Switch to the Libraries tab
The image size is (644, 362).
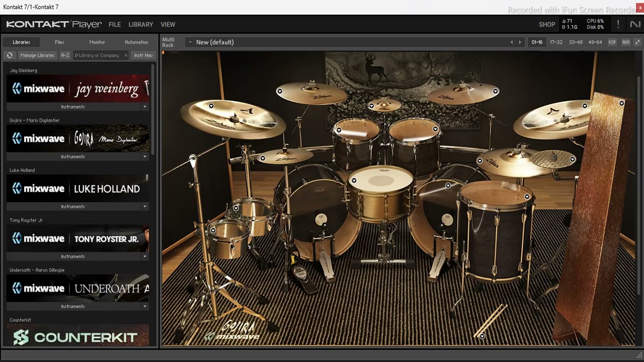(22, 42)
